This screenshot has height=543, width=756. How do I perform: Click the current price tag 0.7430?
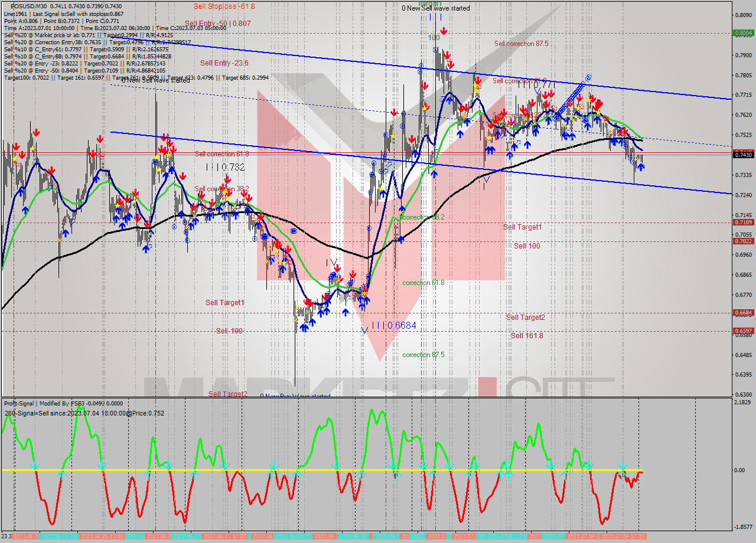742,154
